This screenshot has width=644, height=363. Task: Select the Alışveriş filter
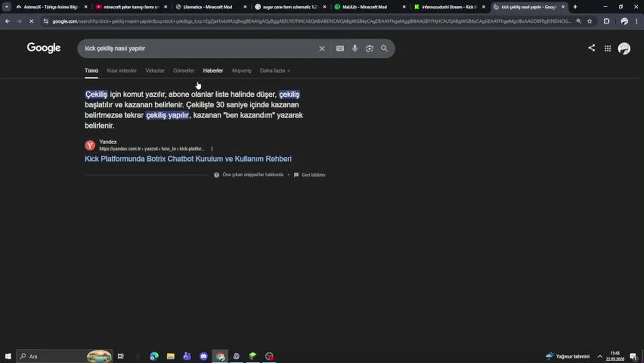(x=241, y=71)
